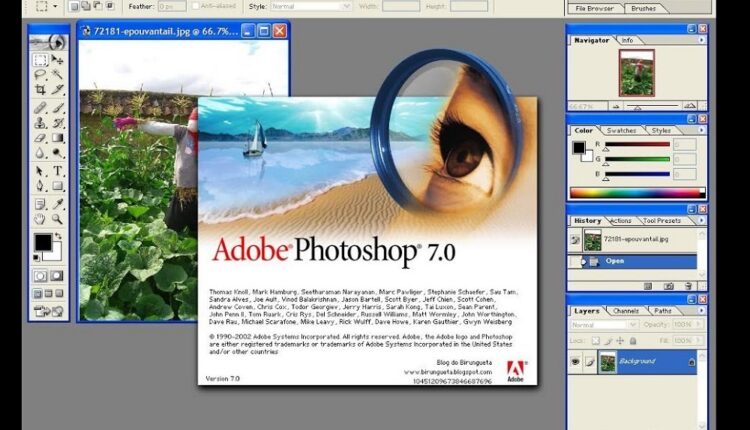Screen dimensions: 750x430
Task: Click Navigator zoom out button
Action: pos(617,106)
